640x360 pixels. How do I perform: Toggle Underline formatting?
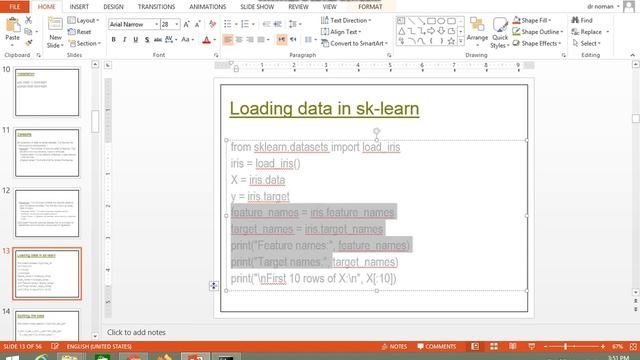click(136, 40)
